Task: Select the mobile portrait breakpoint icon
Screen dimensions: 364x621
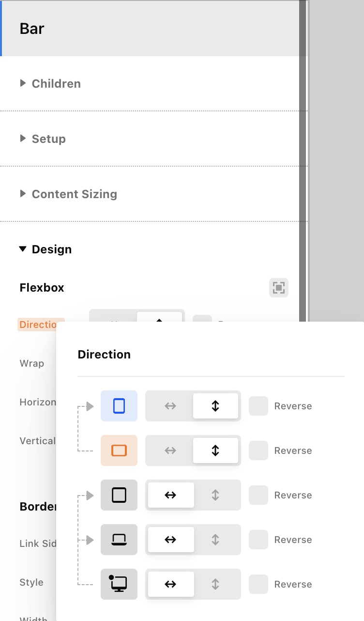Action: click(x=119, y=406)
